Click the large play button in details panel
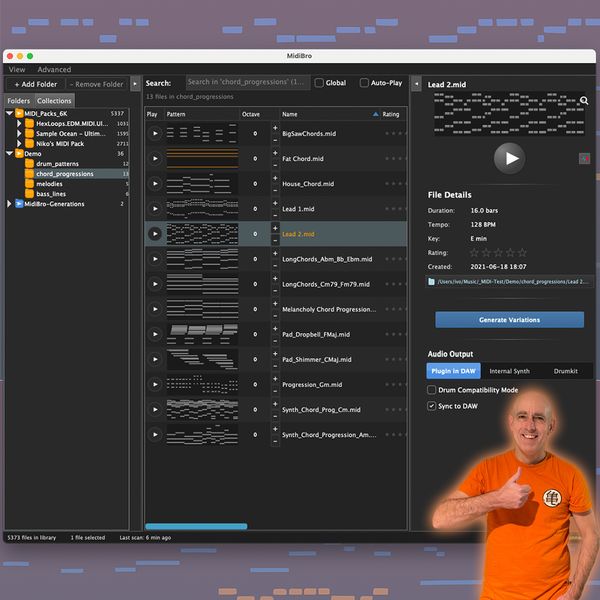Viewport: 600px width, 600px height. 509,158
